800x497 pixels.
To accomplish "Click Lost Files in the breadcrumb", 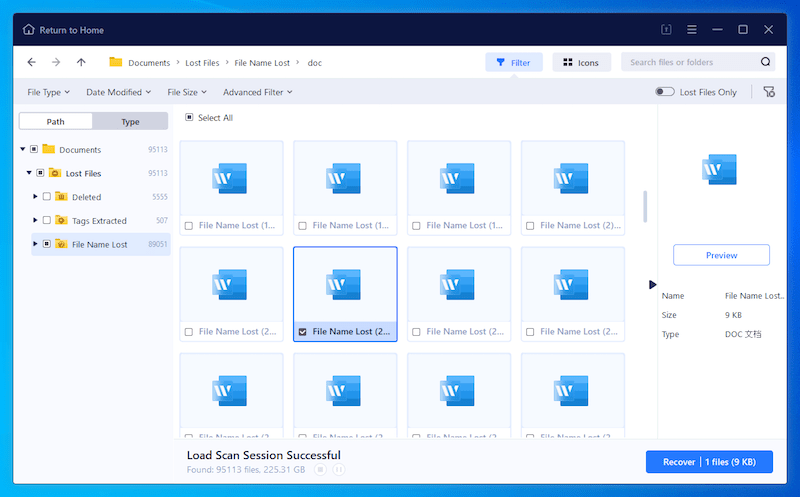I will click(x=202, y=63).
